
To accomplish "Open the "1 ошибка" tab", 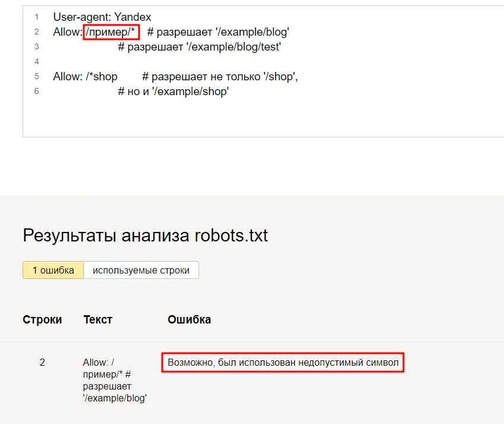I will coord(53,270).
